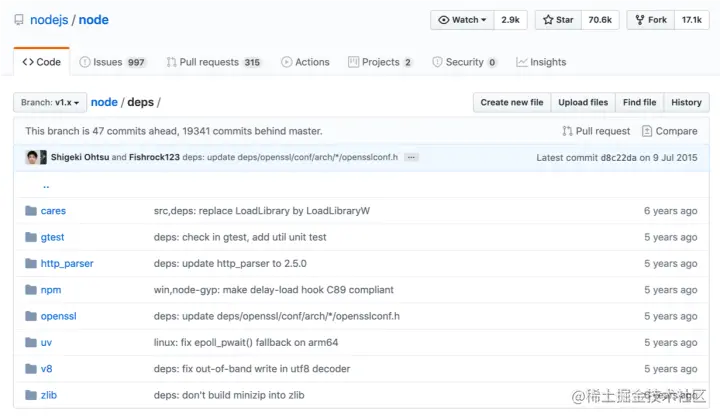Switch to the Issues tab

pos(112,62)
